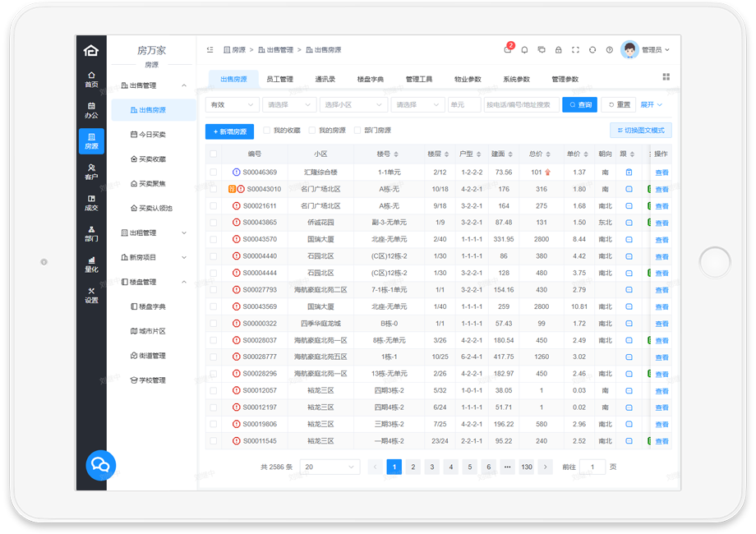Viewport: 756px width, 534px height.
Task: Select the checkbox for row S00019806
Action: [x=213, y=424]
